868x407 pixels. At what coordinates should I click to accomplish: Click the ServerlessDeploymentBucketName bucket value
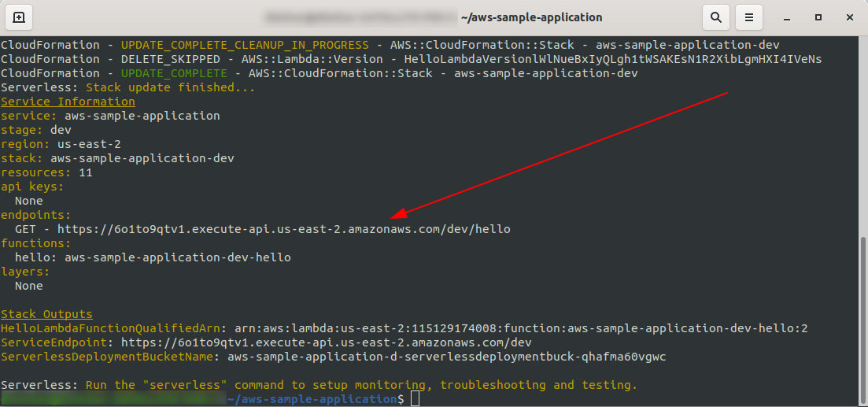point(446,357)
